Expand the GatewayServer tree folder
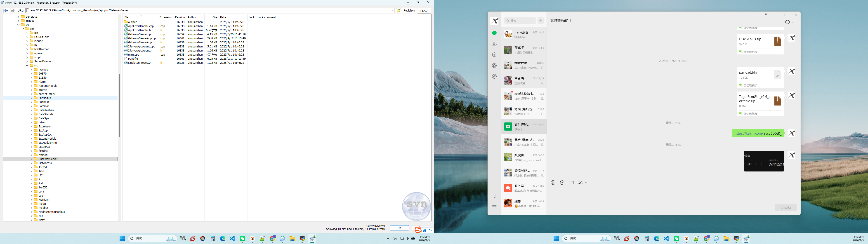Viewport: 868px width, 244px height. [31, 159]
